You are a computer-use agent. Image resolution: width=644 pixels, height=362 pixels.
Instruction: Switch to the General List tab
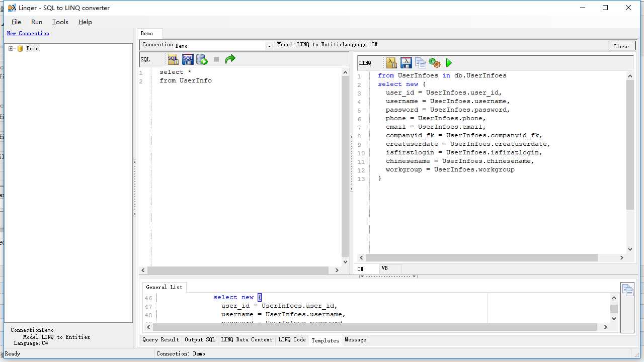(164, 287)
